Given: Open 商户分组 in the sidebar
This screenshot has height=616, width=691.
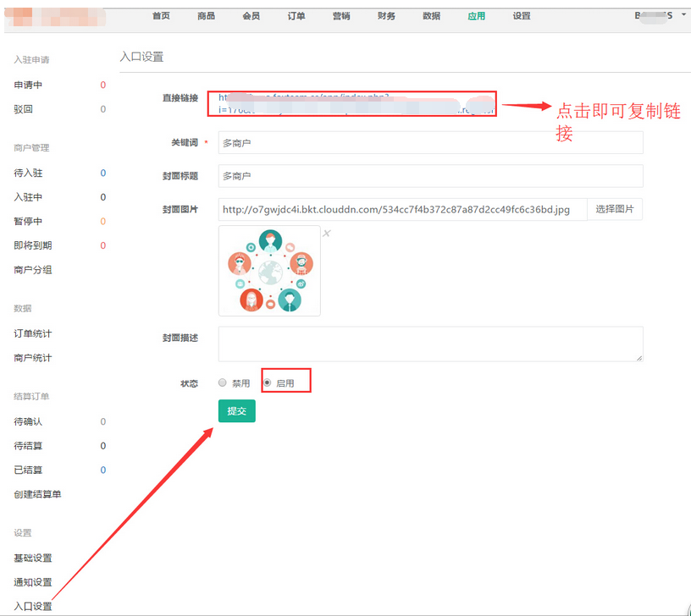Looking at the screenshot, I should (33, 270).
